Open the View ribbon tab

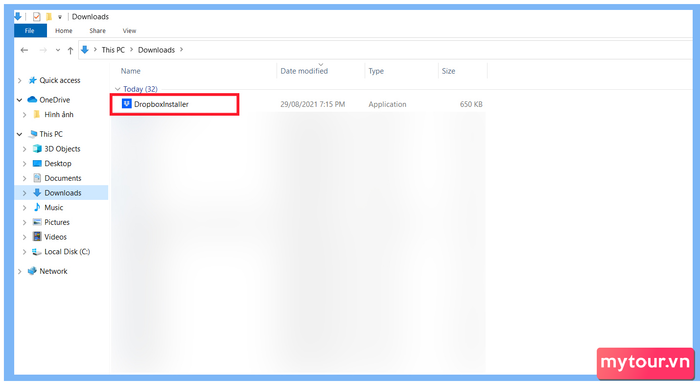pyautogui.click(x=129, y=31)
